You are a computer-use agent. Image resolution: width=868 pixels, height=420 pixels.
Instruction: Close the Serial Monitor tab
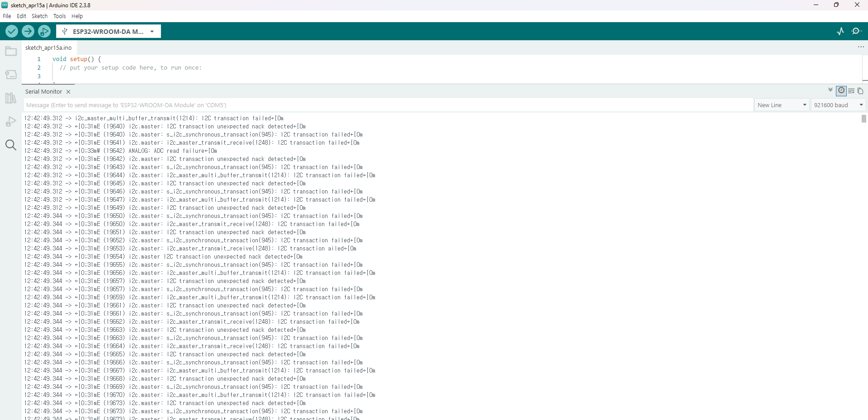pos(68,92)
